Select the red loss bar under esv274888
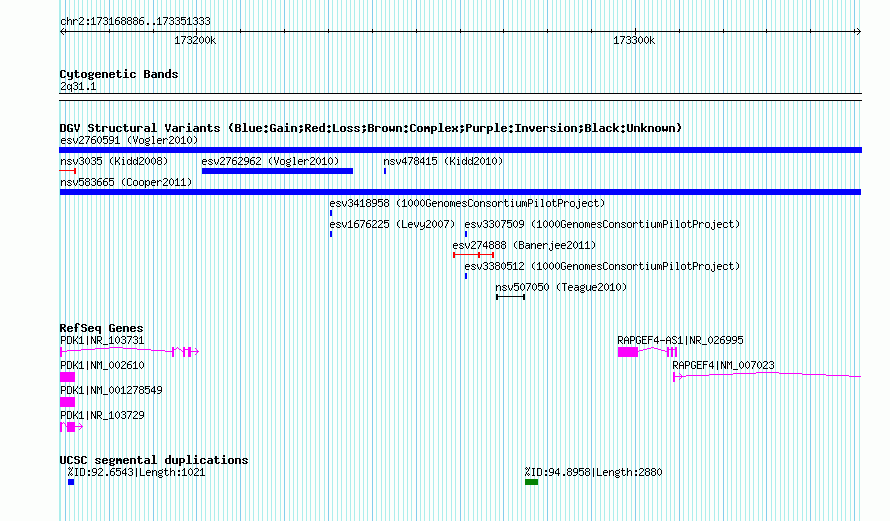Screen dimensions: 890x521 pos(473,255)
